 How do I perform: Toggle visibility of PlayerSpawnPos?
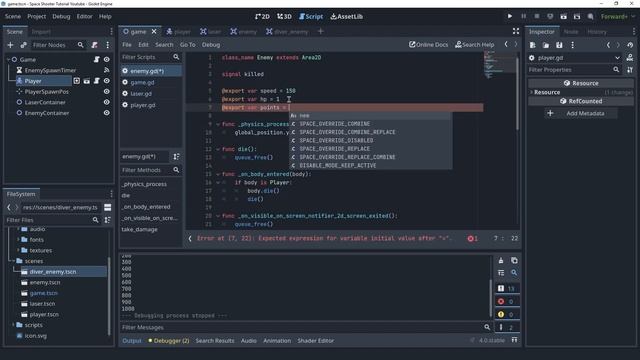coord(107,91)
